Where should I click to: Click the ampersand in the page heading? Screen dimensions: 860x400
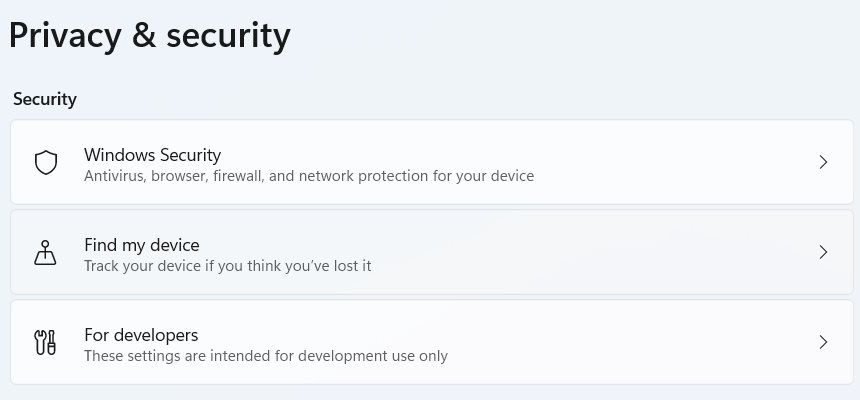tap(141, 36)
